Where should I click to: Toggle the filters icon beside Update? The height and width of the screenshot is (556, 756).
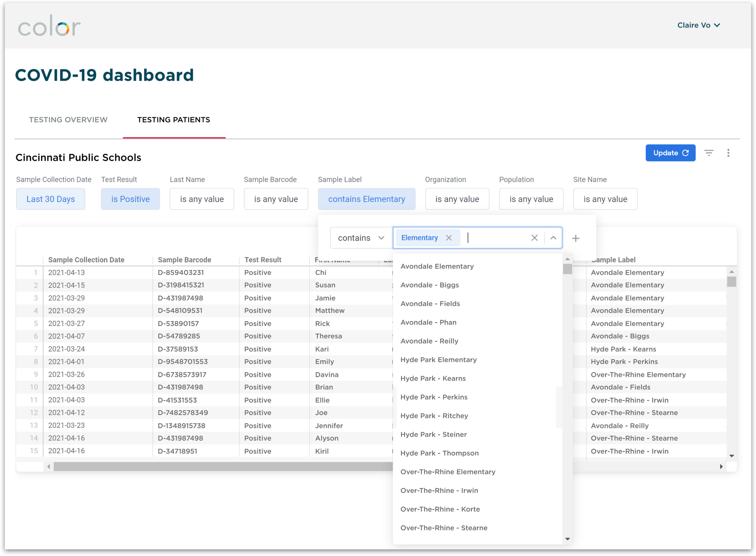(x=709, y=153)
